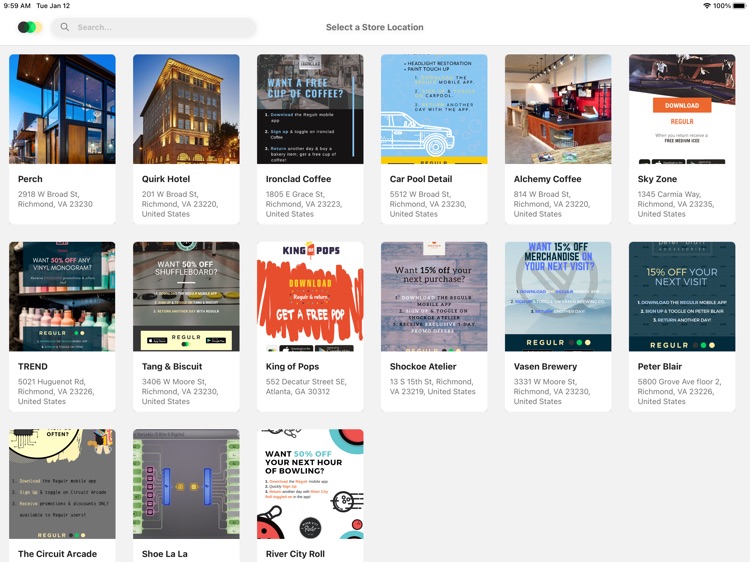
Task: Tap the 201 W Broad St address
Action: [x=179, y=204]
